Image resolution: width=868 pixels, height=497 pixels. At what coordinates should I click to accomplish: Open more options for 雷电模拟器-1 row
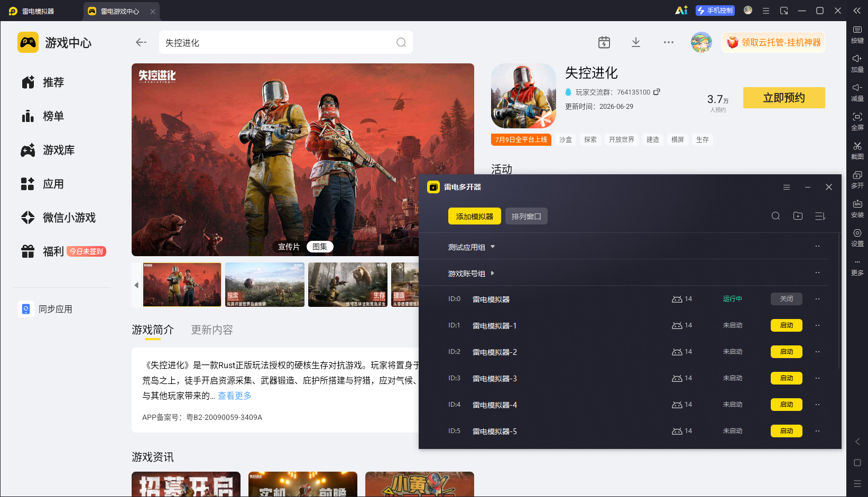pyautogui.click(x=817, y=325)
